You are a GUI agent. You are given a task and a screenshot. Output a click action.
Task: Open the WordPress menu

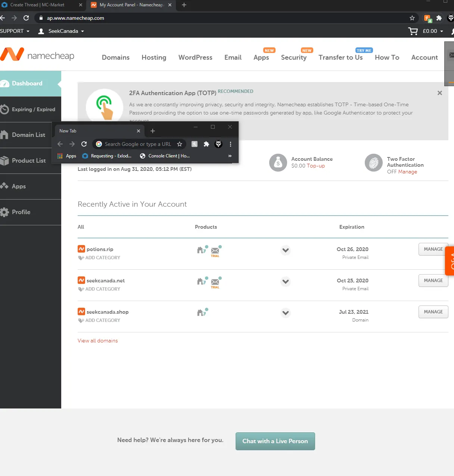pos(195,57)
